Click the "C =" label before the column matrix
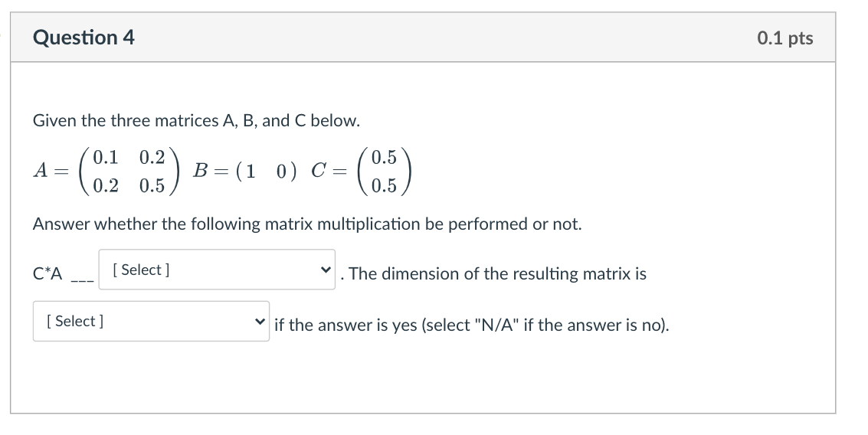868x435 pixels. 329,172
